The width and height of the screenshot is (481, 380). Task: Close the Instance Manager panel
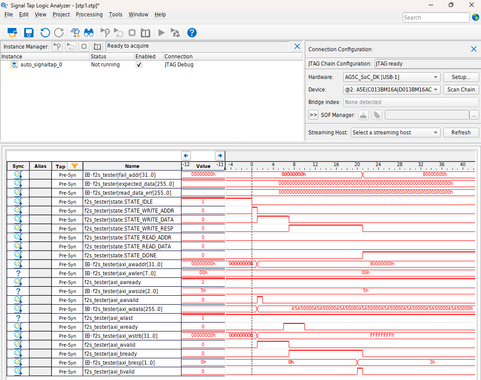(x=297, y=46)
